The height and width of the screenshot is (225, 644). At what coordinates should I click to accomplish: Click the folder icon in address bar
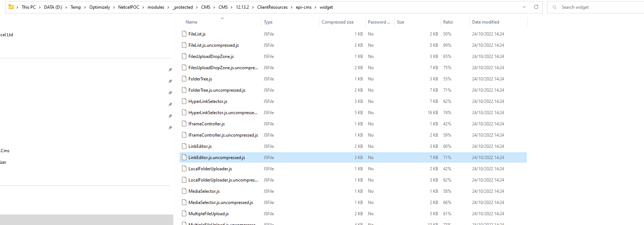(11, 7)
